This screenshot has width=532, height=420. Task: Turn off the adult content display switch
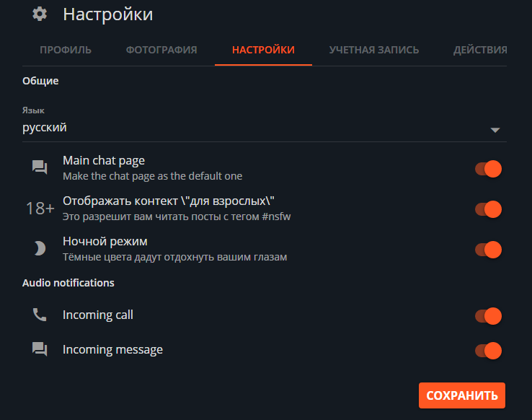(x=488, y=209)
